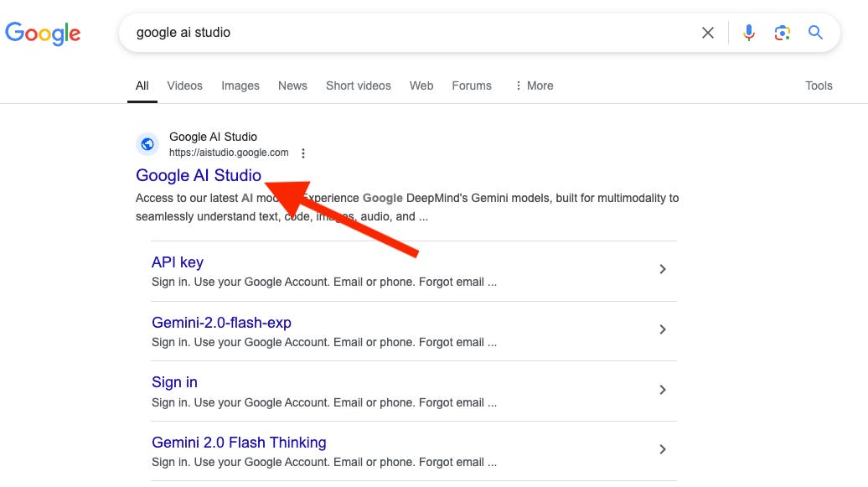
Task: Open the Gemini 2.0 Flash Thinking sitelink
Action: coord(239,442)
